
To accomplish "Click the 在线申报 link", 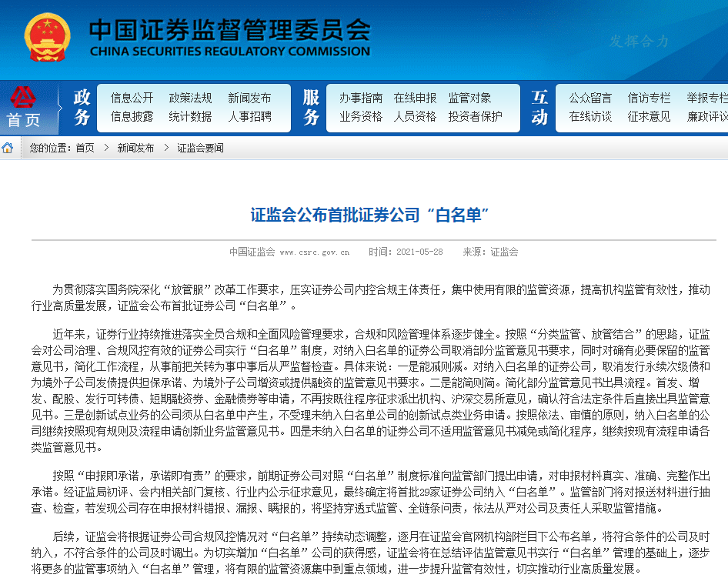I will (x=416, y=99).
